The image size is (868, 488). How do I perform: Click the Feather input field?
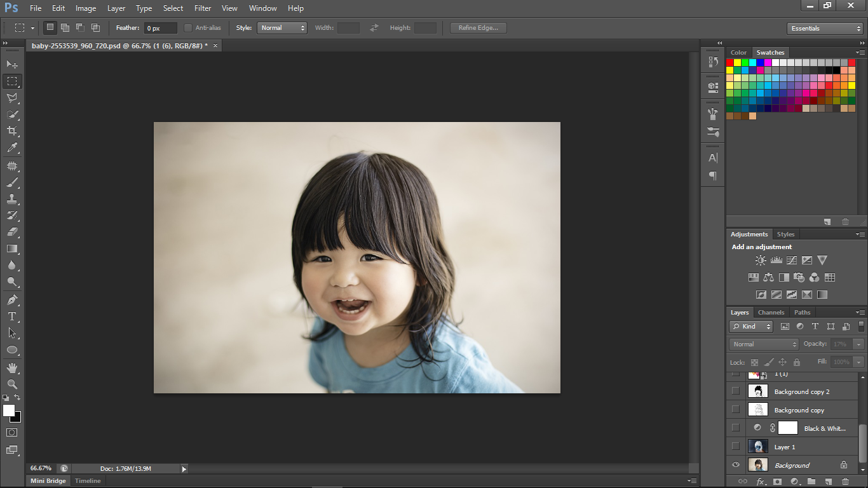point(161,28)
